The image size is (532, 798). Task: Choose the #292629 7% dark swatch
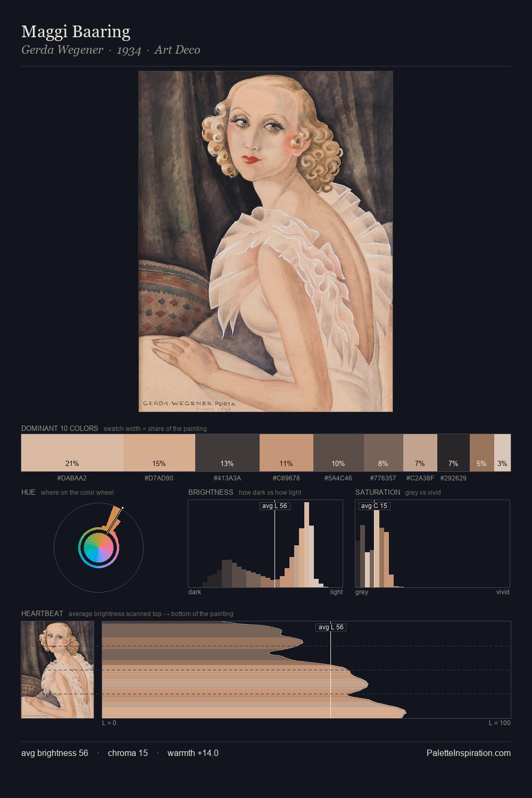click(x=453, y=453)
